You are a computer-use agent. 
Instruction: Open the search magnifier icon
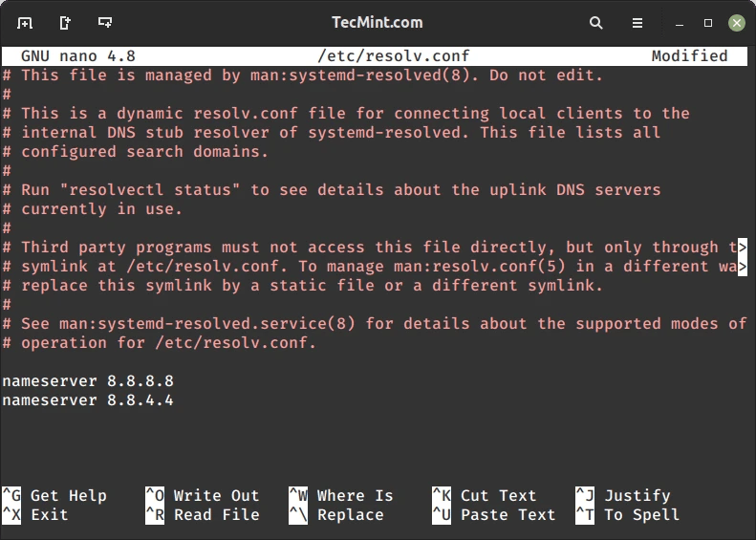[596, 22]
